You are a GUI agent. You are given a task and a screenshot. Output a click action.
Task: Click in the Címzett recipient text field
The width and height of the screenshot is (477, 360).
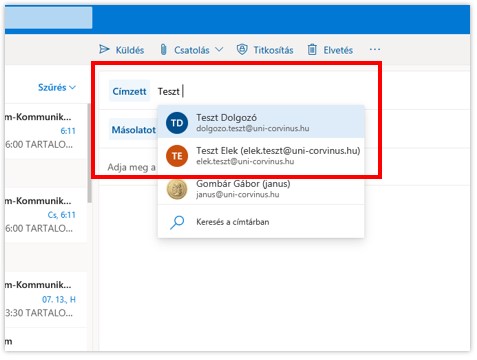click(263, 91)
